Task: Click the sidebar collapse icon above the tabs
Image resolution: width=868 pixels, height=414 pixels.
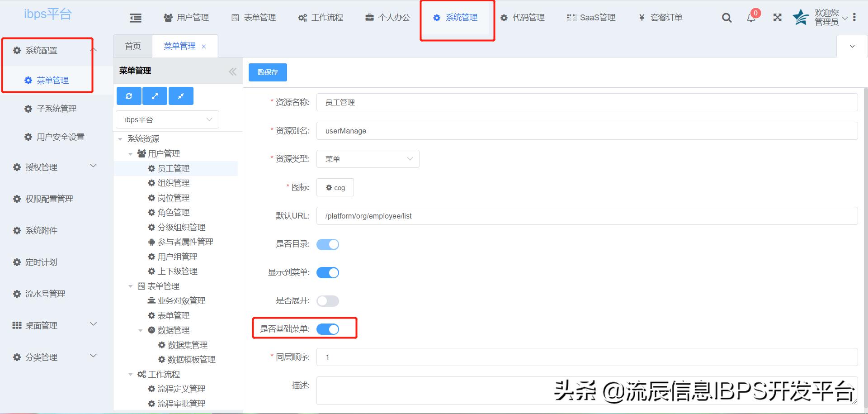Action: pyautogui.click(x=135, y=18)
